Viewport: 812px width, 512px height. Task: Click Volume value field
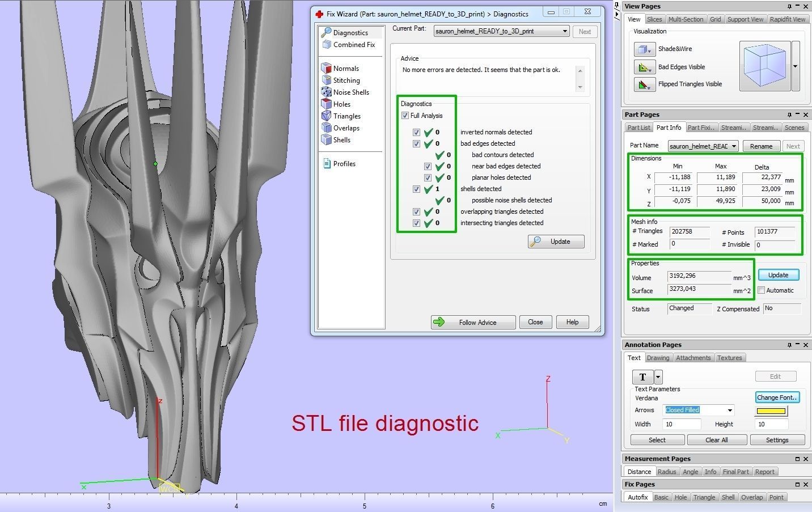click(699, 276)
